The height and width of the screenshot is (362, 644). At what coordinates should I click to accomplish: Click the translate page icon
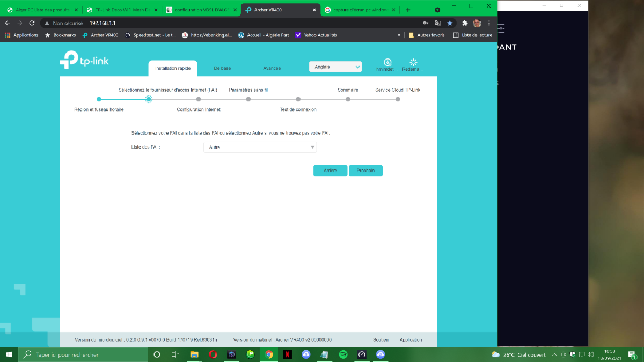(x=437, y=23)
